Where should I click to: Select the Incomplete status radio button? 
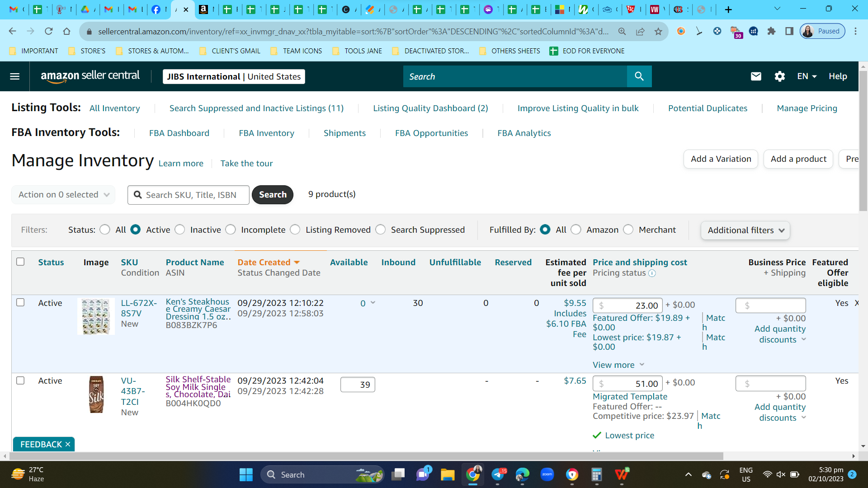pyautogui.click(x=231, y=230)
